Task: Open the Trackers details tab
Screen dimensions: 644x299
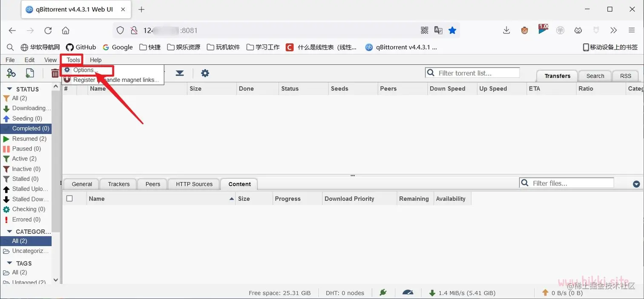Action: [118, 184]
